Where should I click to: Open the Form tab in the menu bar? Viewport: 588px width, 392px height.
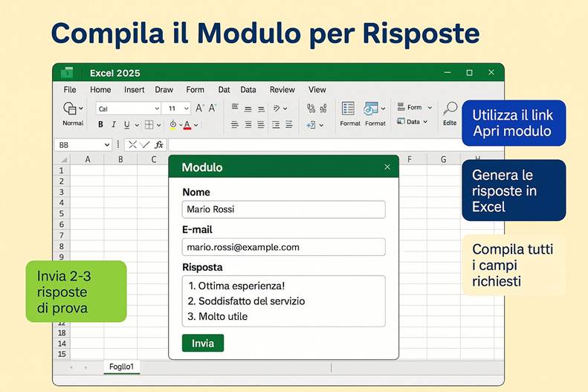pos(195,90)
